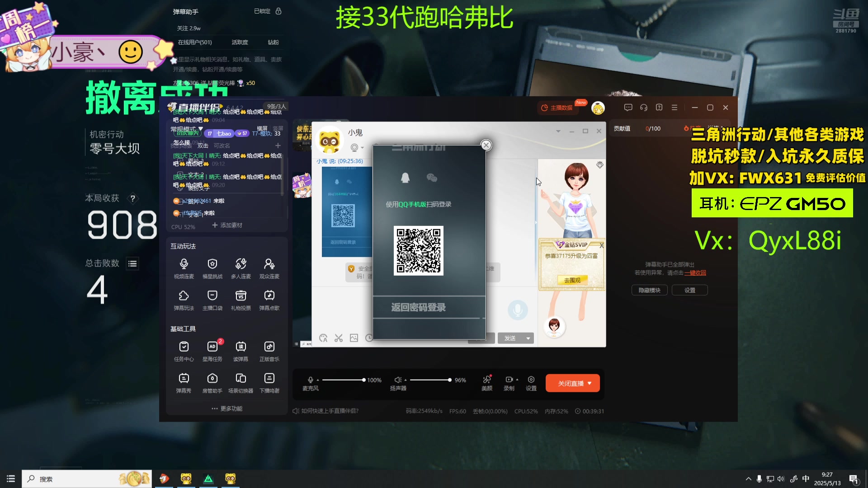868x488 pixels.
Task: Open 美颜 beauty filter settings
Action: coord(487,383)
